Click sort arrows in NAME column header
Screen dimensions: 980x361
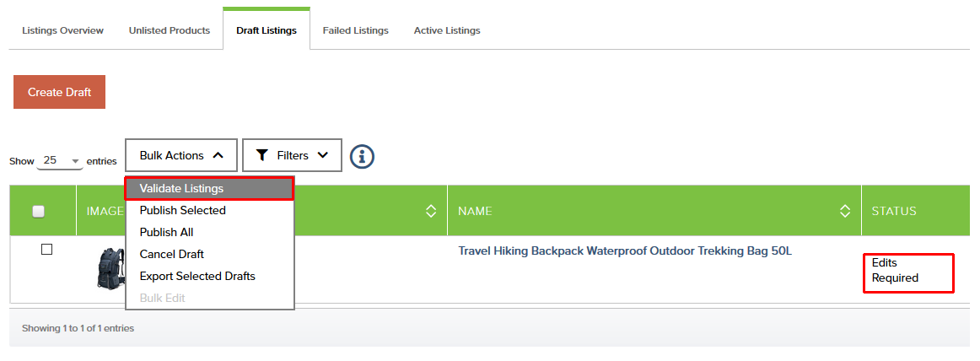tap(845, 211)
